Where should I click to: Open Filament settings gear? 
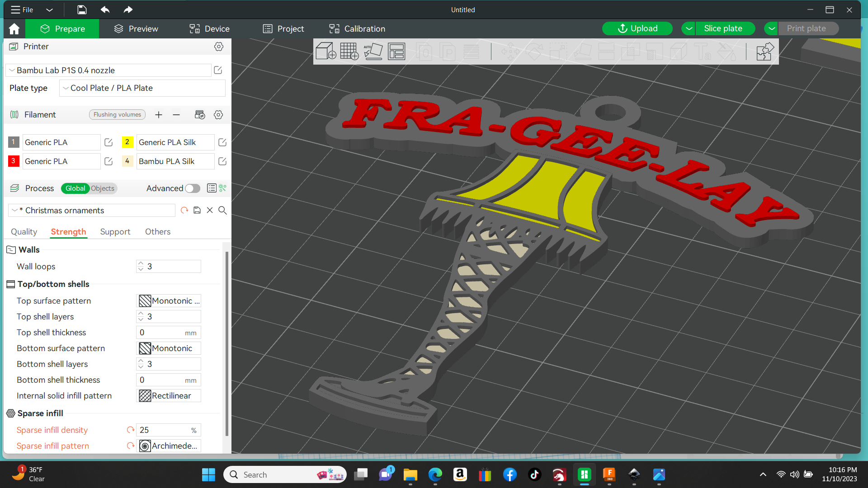coord(218,115)
